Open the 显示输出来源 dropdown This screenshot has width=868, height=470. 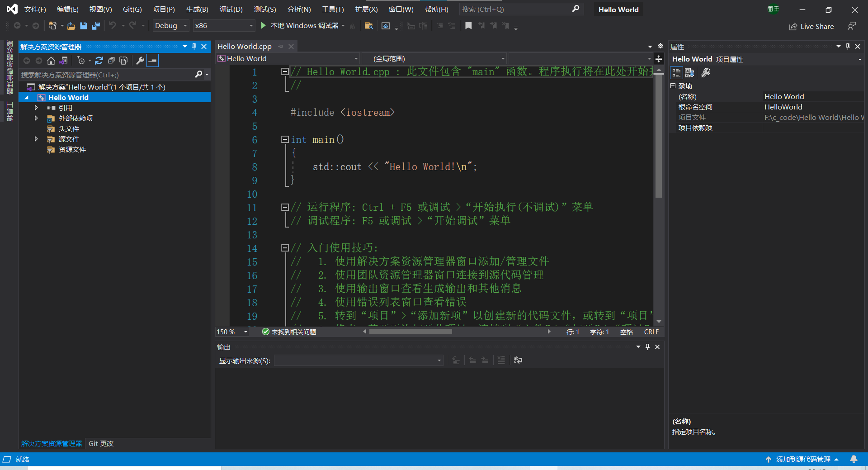tap(359, 360)
